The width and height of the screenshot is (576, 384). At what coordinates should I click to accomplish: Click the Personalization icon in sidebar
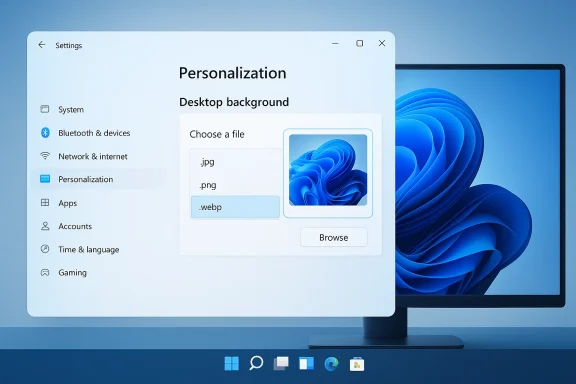(x=45, y=179)
